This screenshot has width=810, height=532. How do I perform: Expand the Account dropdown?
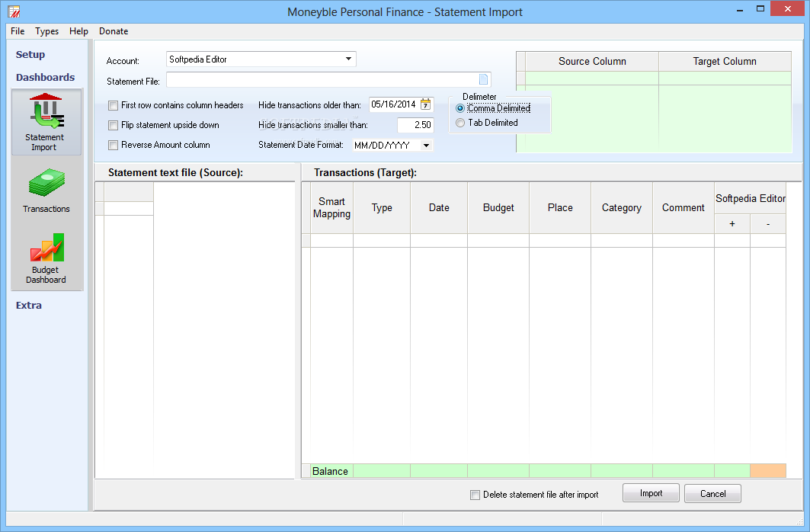pyautogui.click(x=349, y=59)
